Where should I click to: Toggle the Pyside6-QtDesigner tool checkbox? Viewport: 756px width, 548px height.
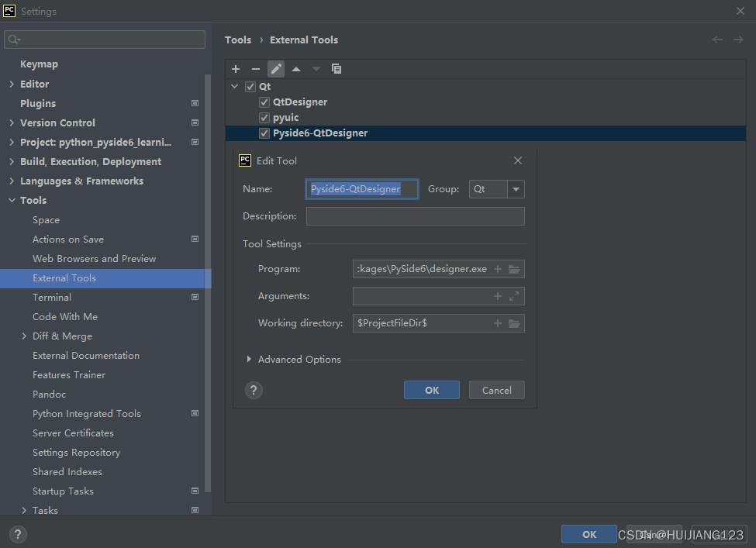click(264, 133)
